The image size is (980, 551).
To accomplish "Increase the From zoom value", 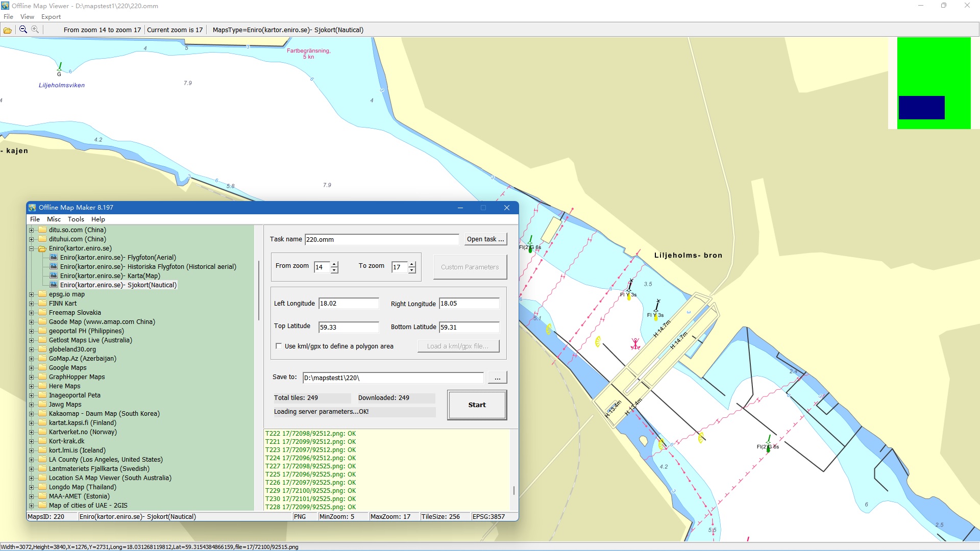I will point(334,264).
